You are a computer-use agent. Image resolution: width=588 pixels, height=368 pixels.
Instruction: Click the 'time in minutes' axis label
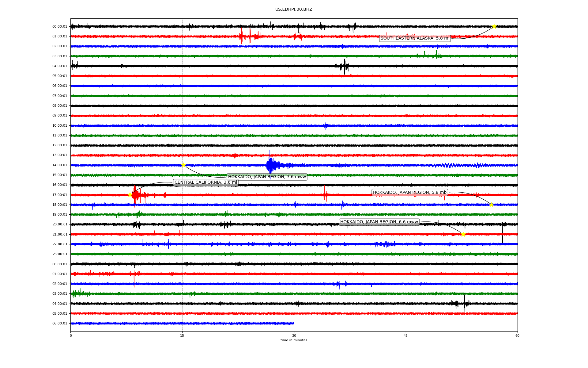tap(293, 340)
